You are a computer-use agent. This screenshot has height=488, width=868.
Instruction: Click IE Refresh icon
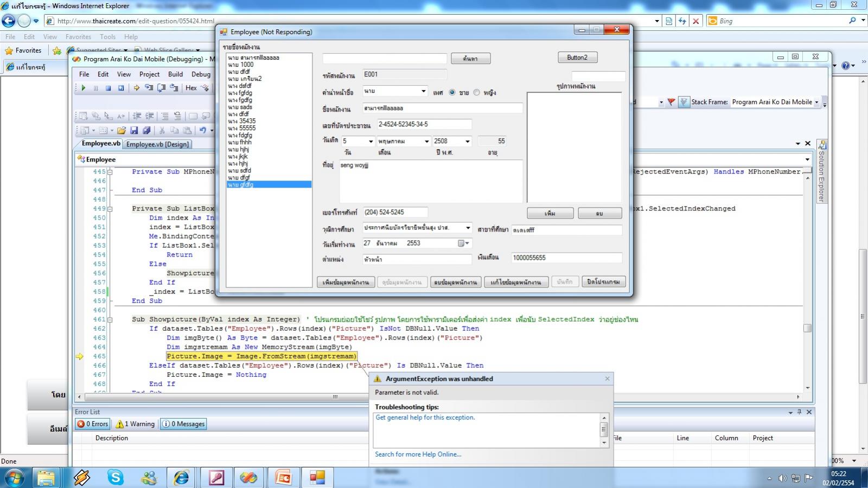682,21
